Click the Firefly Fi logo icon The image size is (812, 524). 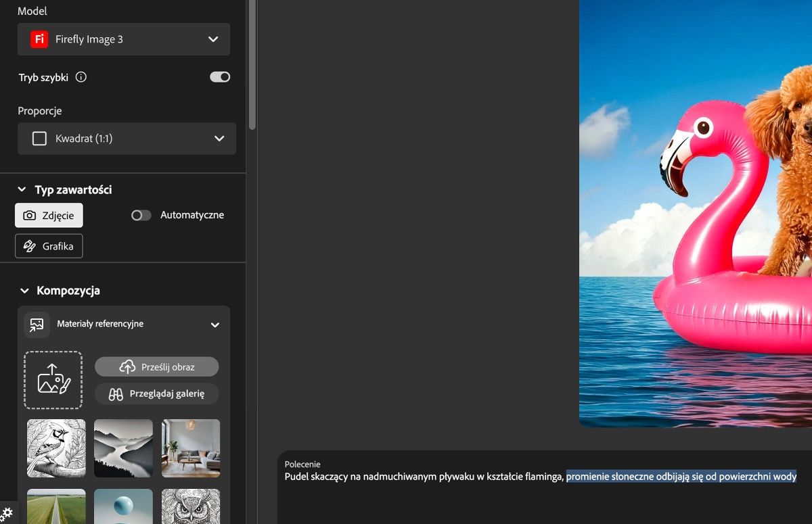pyautogui.click(x=39, y=39)
